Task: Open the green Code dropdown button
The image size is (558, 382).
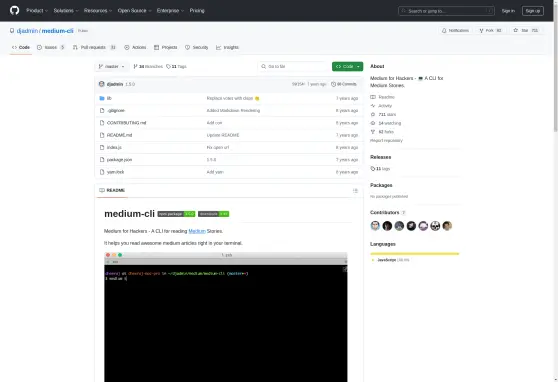Action: click(x=347, y=67)
